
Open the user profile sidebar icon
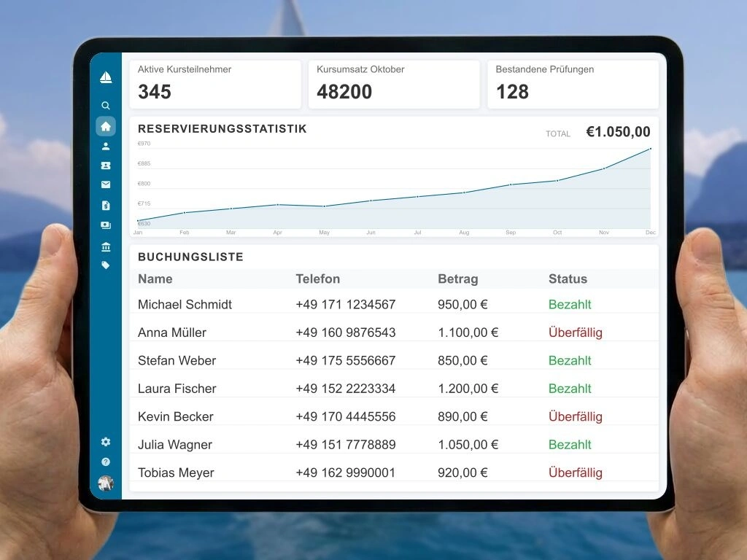106,146
